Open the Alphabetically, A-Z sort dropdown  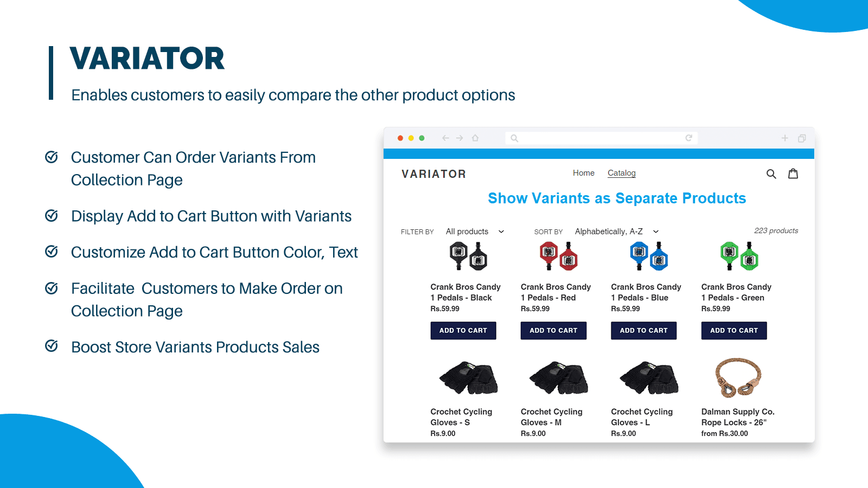click(x=616, y=232)
